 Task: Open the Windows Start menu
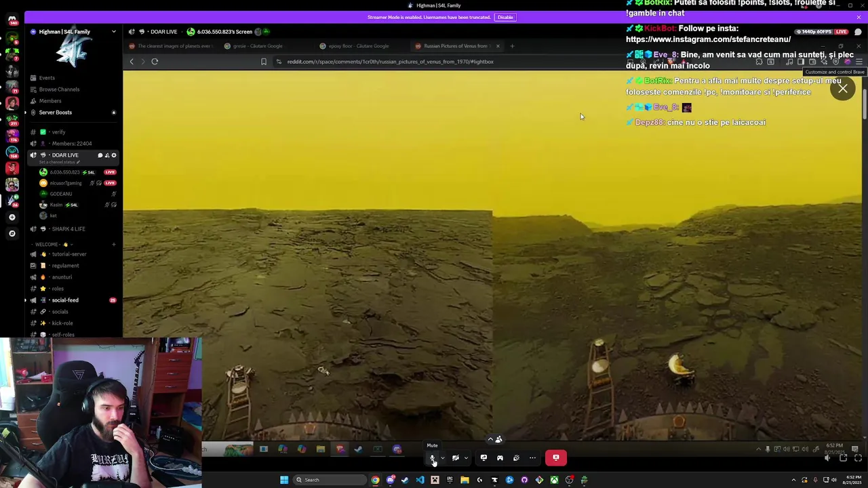284,480
